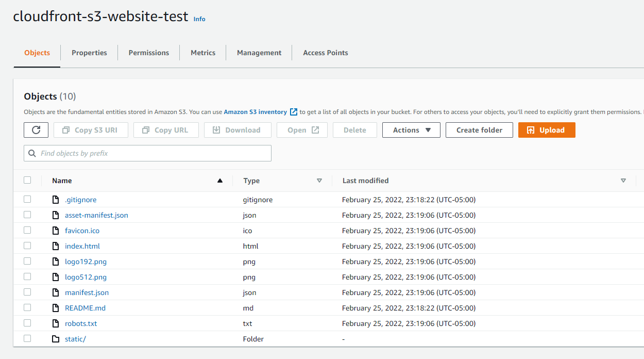This screenshot has height=359, width=644.
Task: Click the Find objects by prefix field
Action: coord(147,153)
